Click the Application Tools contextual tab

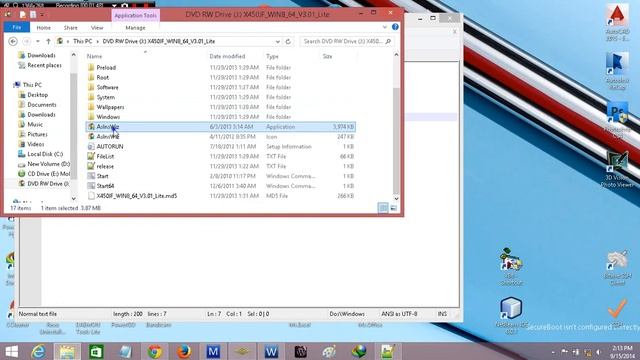tap(136, 16)
